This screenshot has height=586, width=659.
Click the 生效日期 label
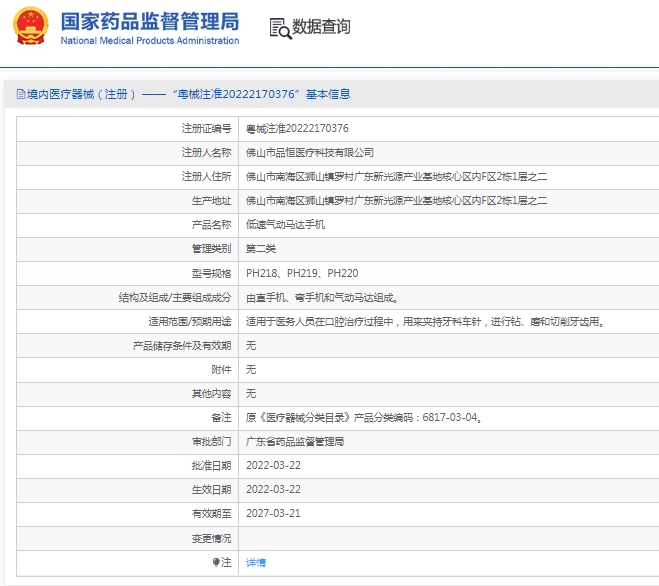[211, 490]
